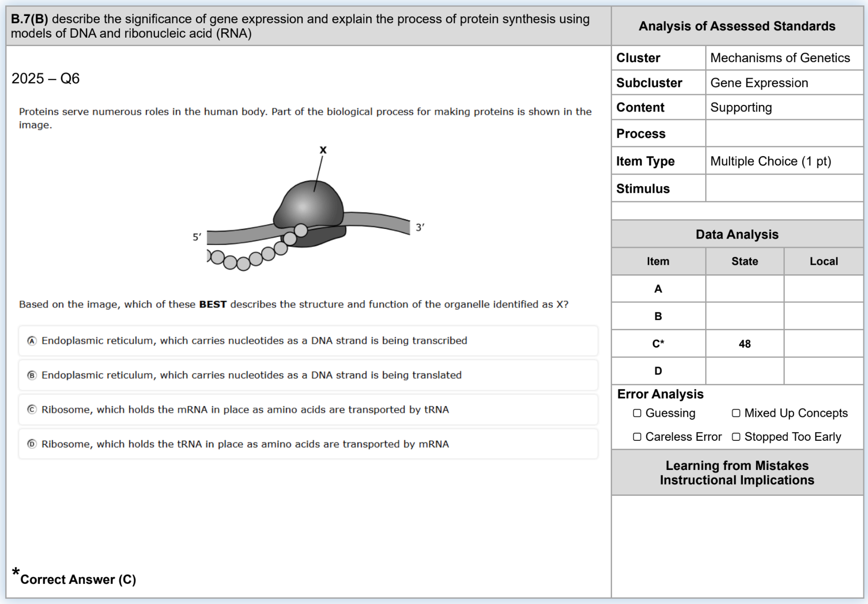Image resolution: width=868 pixels, height=604 pixels.
Task: Click the Instructional Implications notes area
Action: click(x=737, y=546)
